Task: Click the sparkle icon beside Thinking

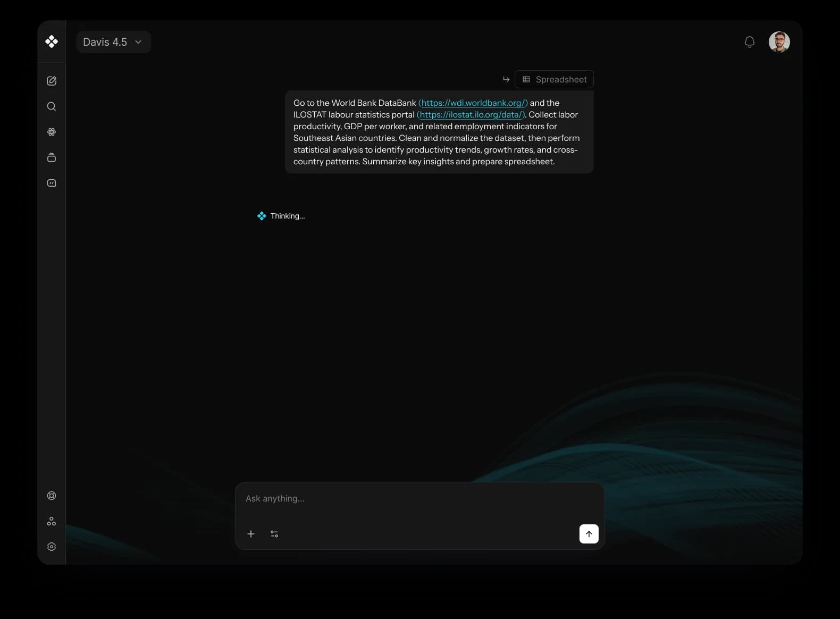Action: [x=262, y=216]
